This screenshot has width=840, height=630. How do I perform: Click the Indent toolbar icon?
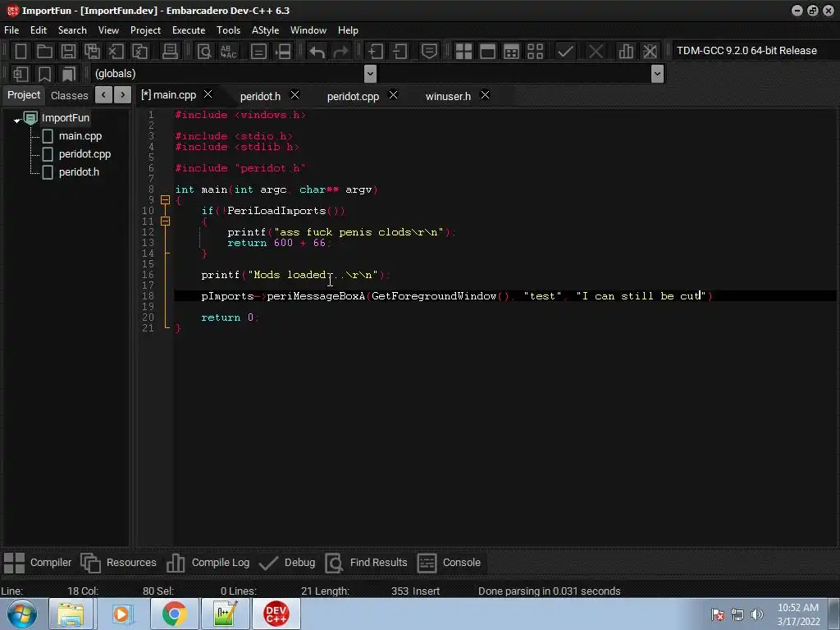[x=375, y=52]
